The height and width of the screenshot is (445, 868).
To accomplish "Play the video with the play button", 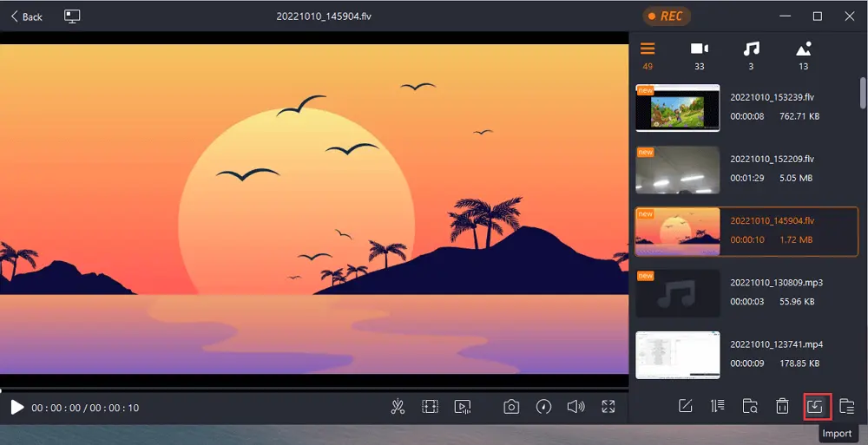I will pyautogui.click(x=16, y=407).
